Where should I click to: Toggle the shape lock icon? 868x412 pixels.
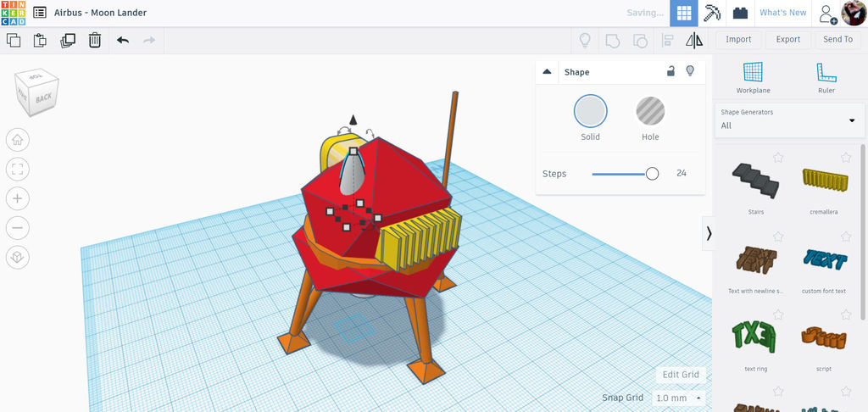tap(670, 71)
